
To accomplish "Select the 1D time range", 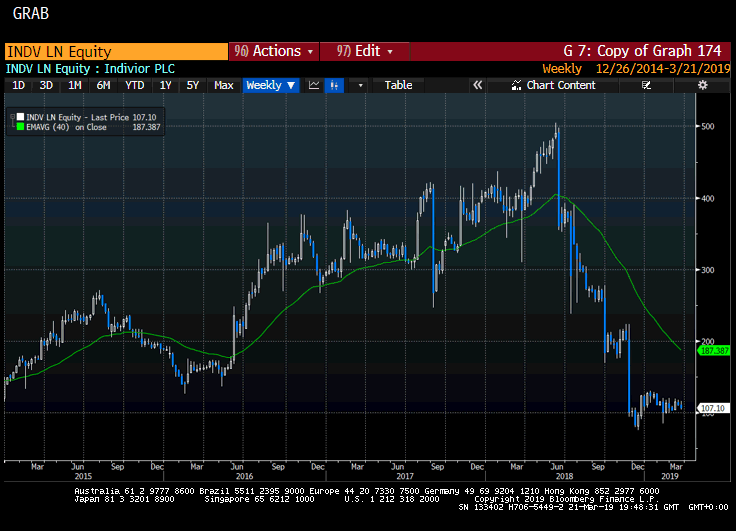I will pos(18,85).
